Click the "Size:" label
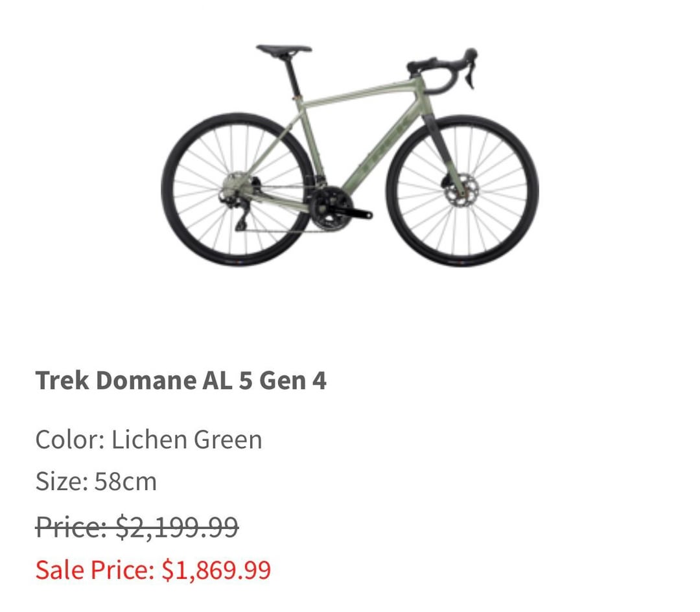This screenshot has width=700, height=612. pyautogui.click(x=62, y=482)
